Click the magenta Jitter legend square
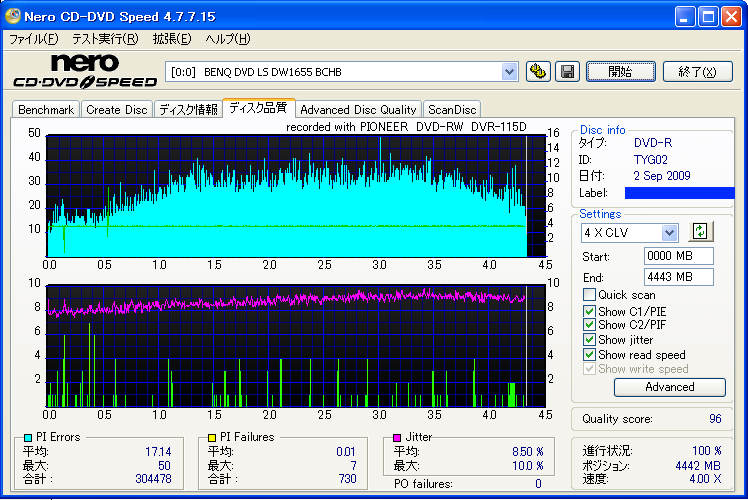 [397, 437]
